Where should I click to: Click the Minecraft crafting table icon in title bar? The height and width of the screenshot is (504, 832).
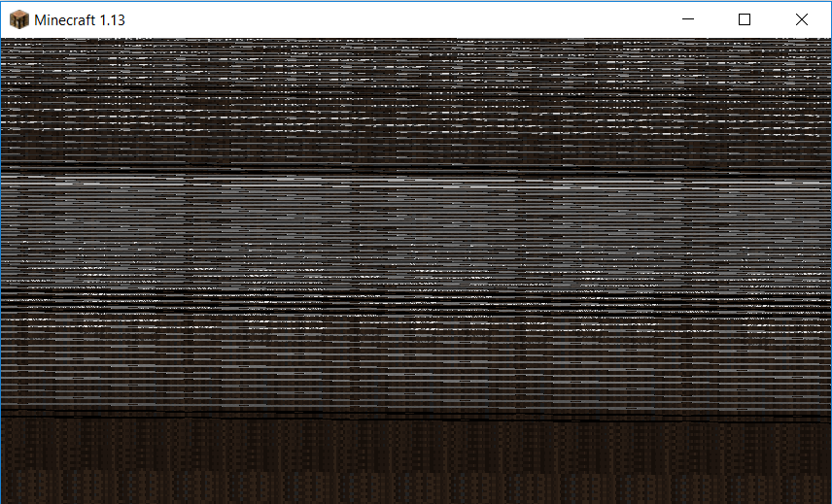[x=19, y=20]
